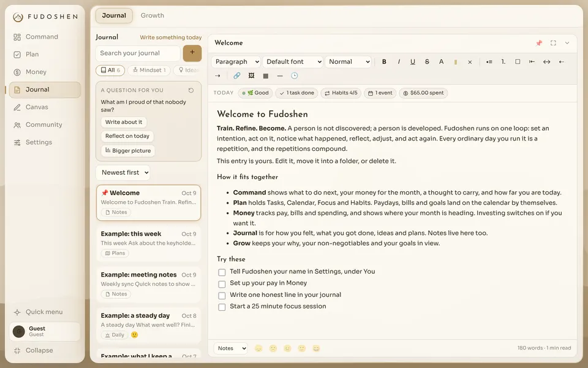Open the Default font dropdown
The height and width of the screenshot is (368, 588).
coord(293,61)
